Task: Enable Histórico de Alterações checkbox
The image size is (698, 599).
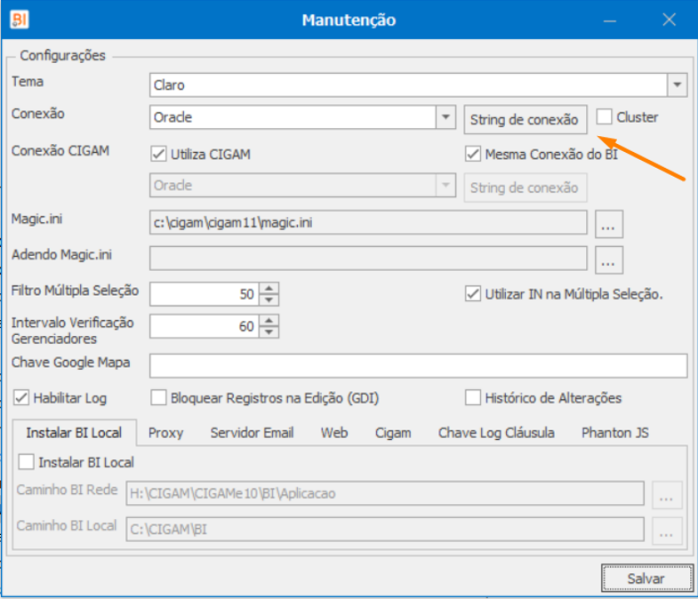Action: [x=473, y=397]
